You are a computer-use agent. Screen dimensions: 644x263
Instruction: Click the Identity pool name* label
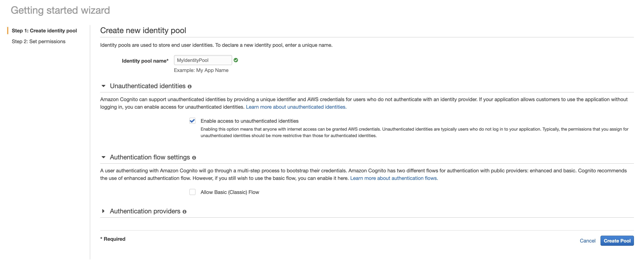coord(145,61)
